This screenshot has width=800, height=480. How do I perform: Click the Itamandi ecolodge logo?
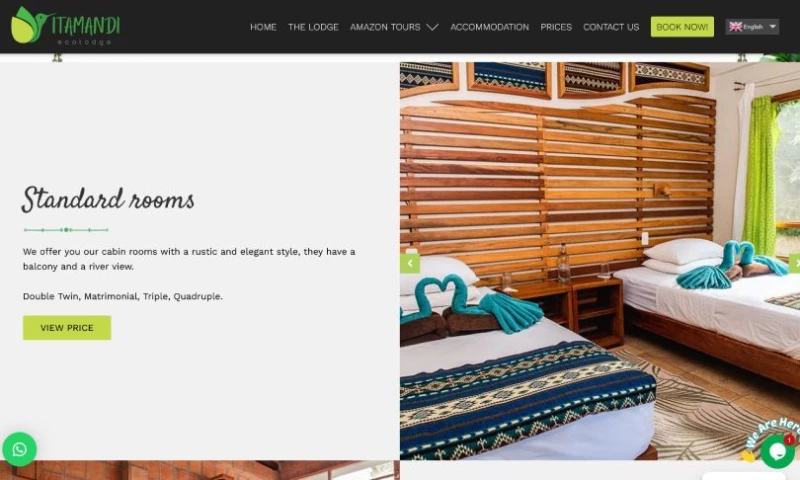[x=65, y=26]
